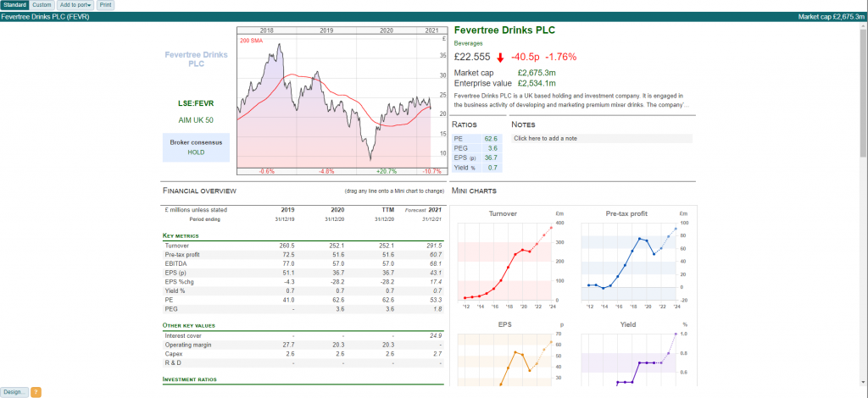
Task: Select the Yield % row in key metrics
Action: tap(303, 290)
